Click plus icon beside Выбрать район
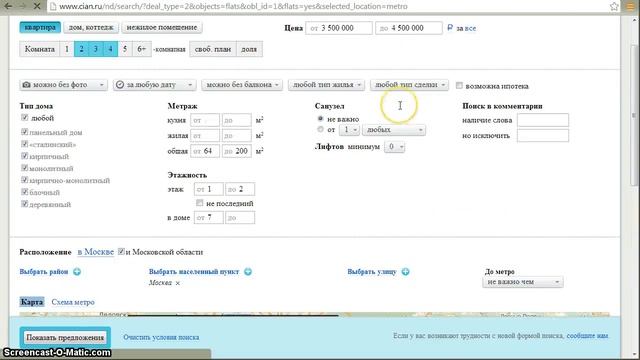Image resolution: width=640 pixels, height=360 pixels. [x=77, y=271]
